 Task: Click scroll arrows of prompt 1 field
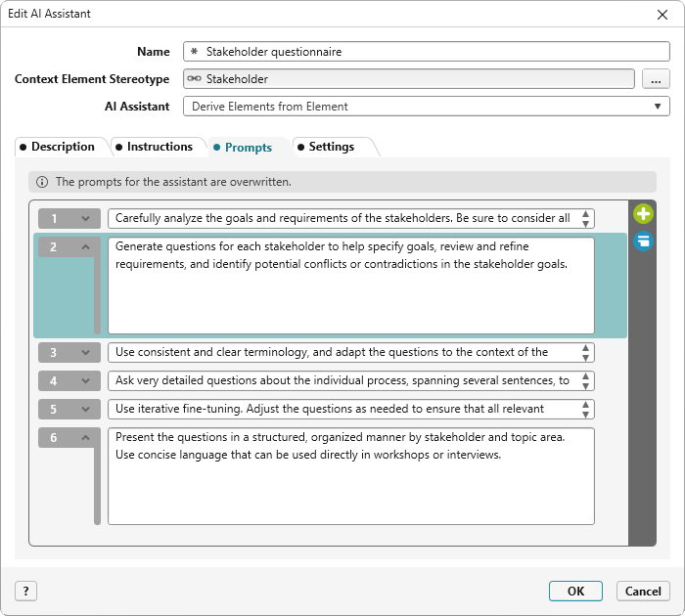pos(585,219)
